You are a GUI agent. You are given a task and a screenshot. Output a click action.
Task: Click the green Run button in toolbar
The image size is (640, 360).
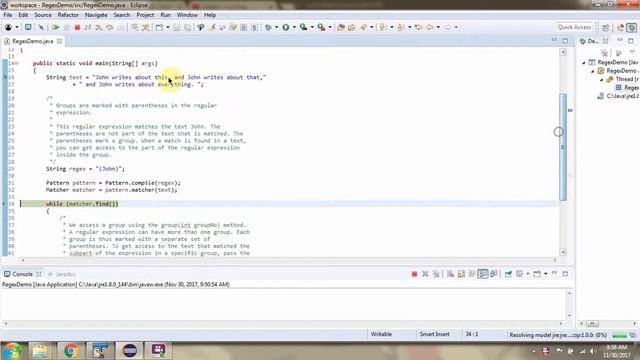[x=286, y=27]
